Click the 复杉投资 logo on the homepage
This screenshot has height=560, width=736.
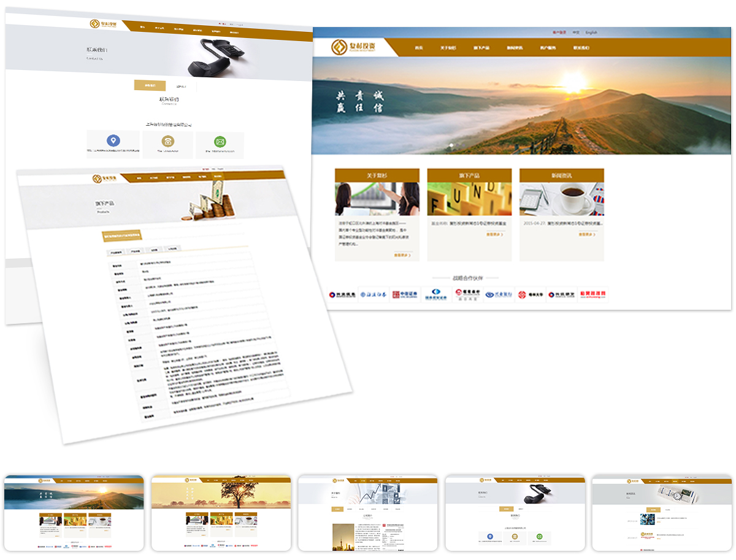(x=354, y=47)
